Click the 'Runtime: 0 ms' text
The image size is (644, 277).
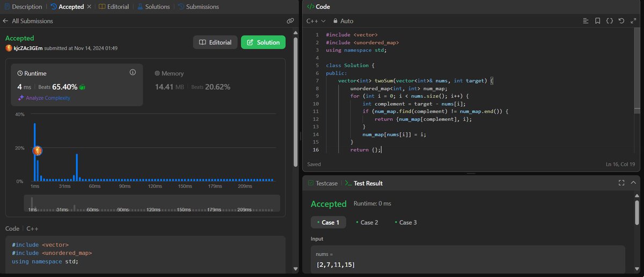tap(372, 204)
